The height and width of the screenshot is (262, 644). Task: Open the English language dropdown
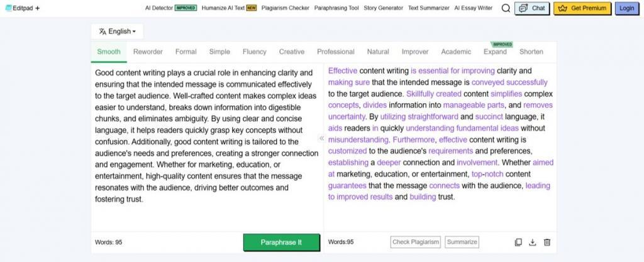coord(118,31)
